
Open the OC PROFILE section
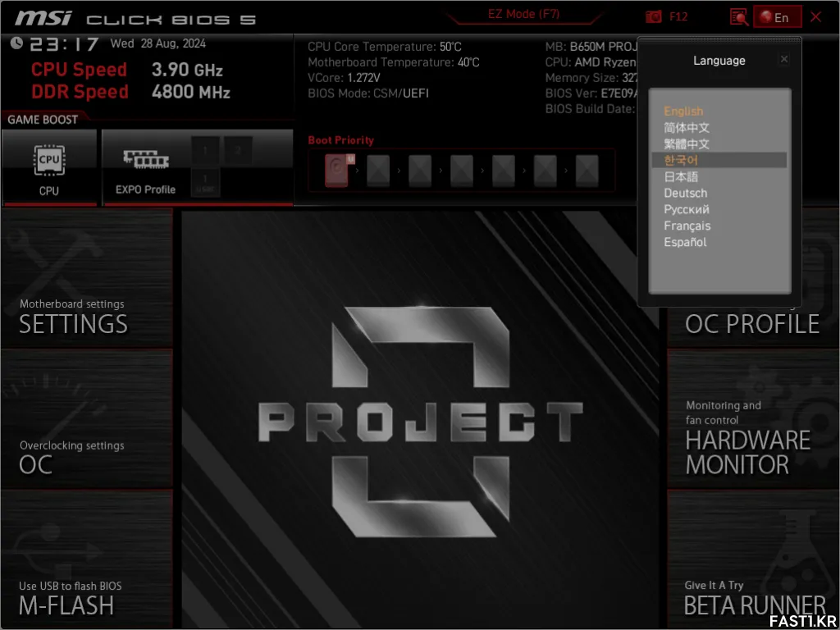(753, 325)
